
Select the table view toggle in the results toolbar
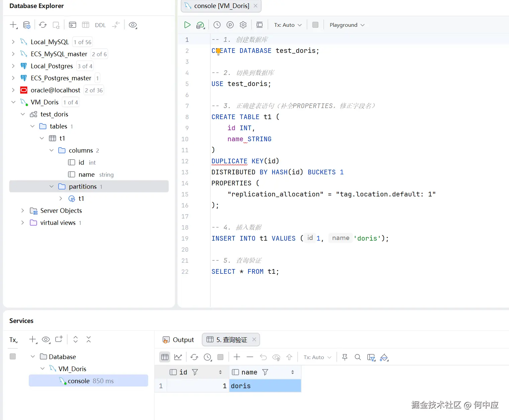pyautogui.click(x=165, y=357)
